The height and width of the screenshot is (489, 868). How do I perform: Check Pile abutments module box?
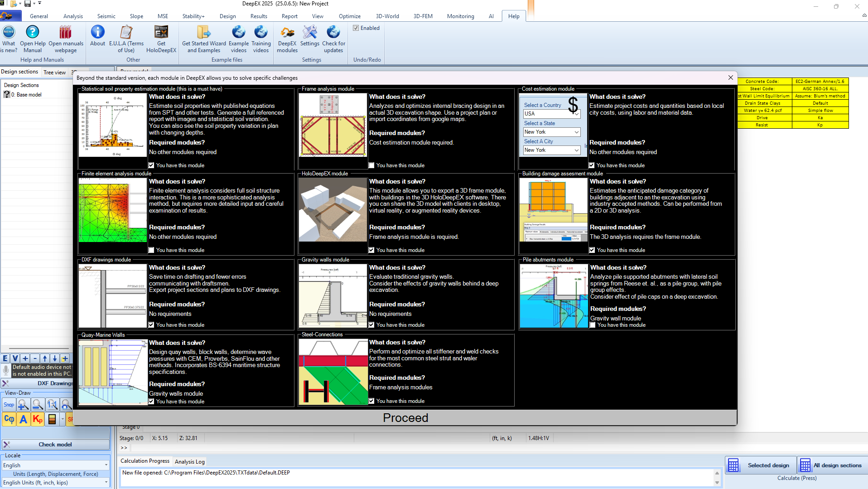click(593, 325)
